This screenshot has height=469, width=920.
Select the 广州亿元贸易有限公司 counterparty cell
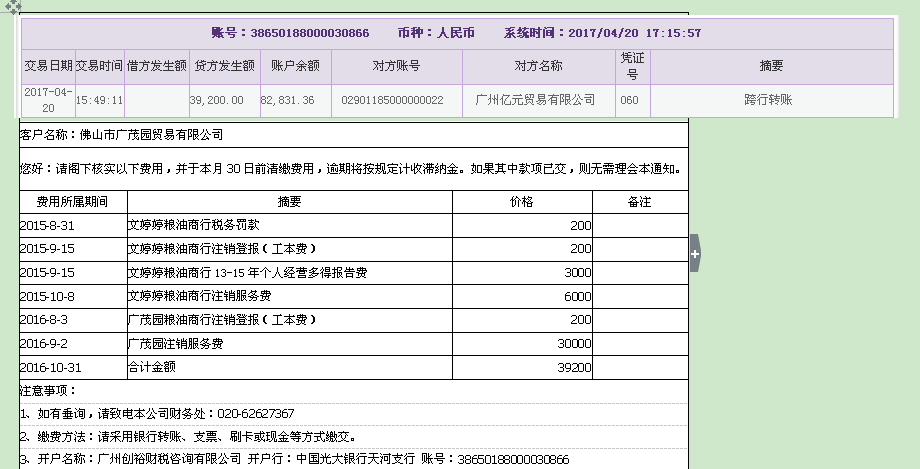point(535,100)
